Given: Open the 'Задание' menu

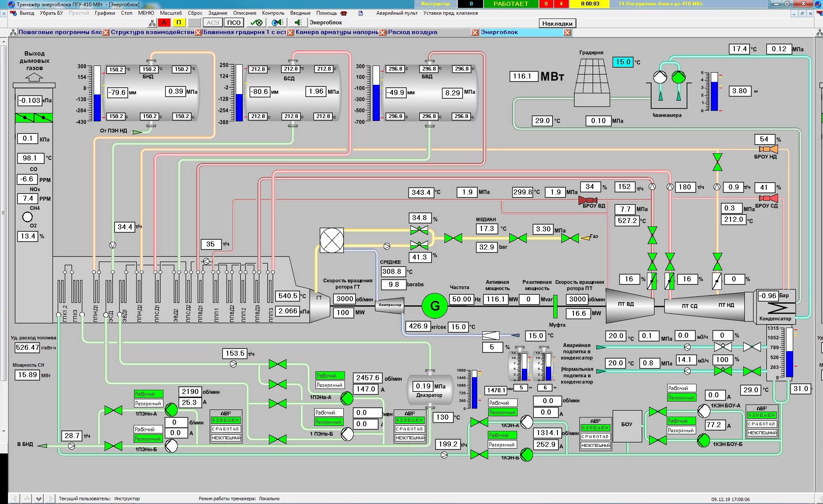Looking at the screenshot, I should tap(218, 13).
